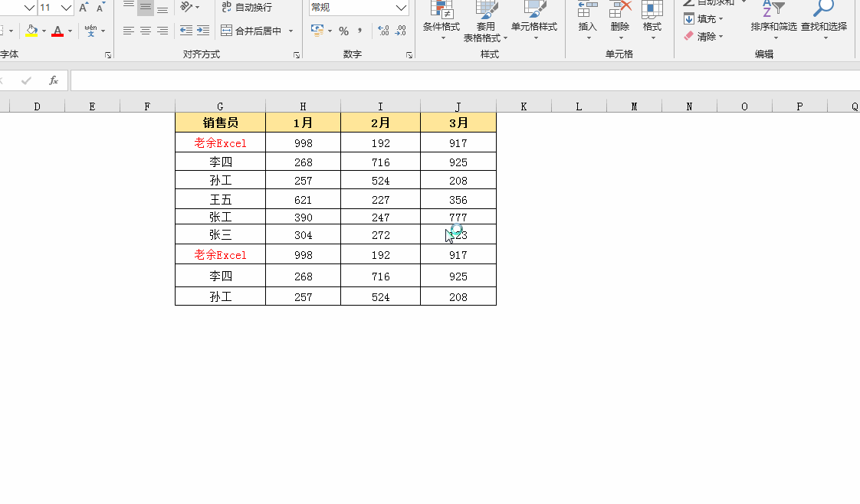Select the 1月 header cell

coord(303,123)
